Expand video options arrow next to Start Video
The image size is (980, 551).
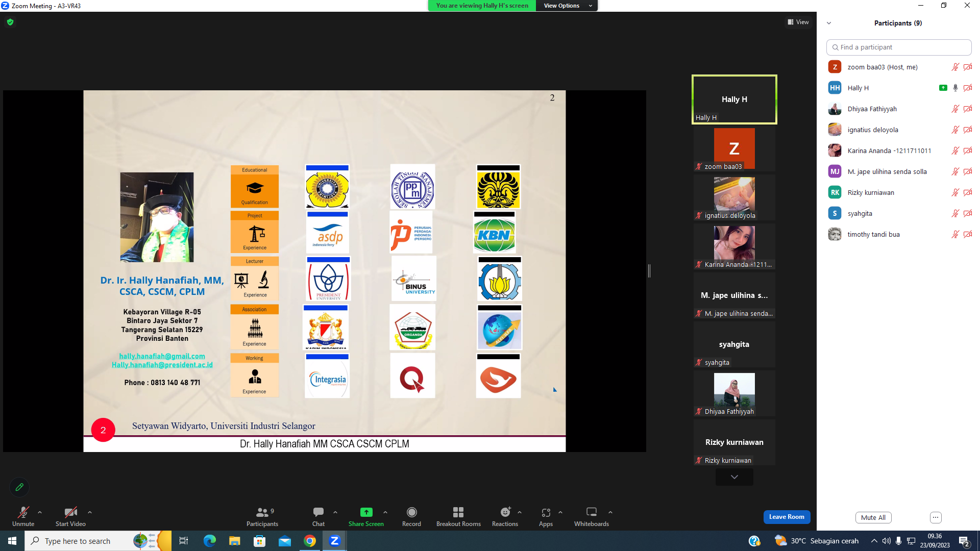90,512
